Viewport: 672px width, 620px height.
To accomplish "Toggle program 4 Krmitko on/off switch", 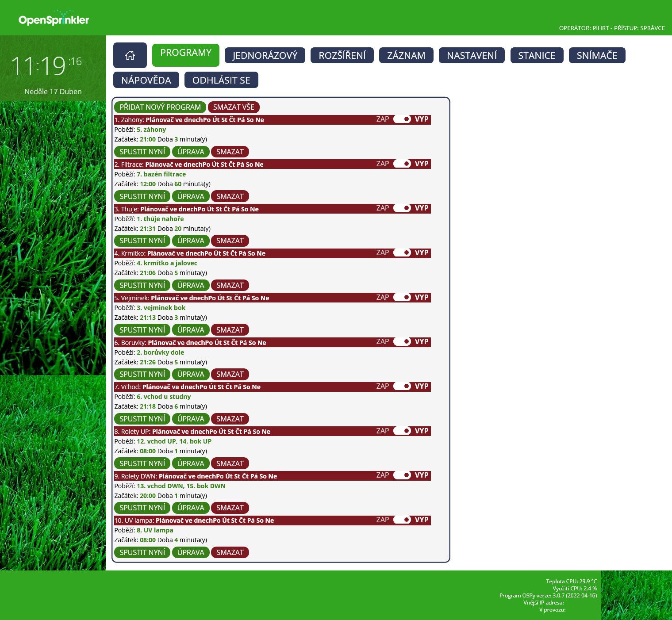I will coord(402,253).
